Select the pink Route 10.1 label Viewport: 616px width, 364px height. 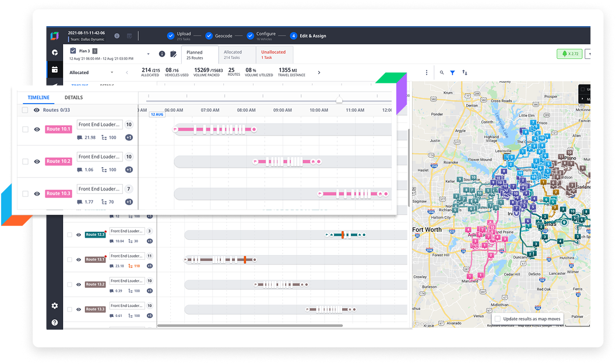point(58,129)
